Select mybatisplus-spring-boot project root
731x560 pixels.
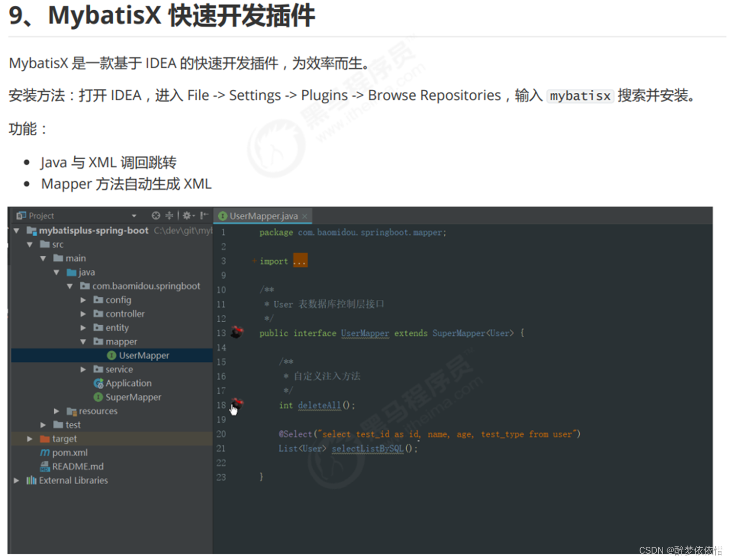pos(94,230)
